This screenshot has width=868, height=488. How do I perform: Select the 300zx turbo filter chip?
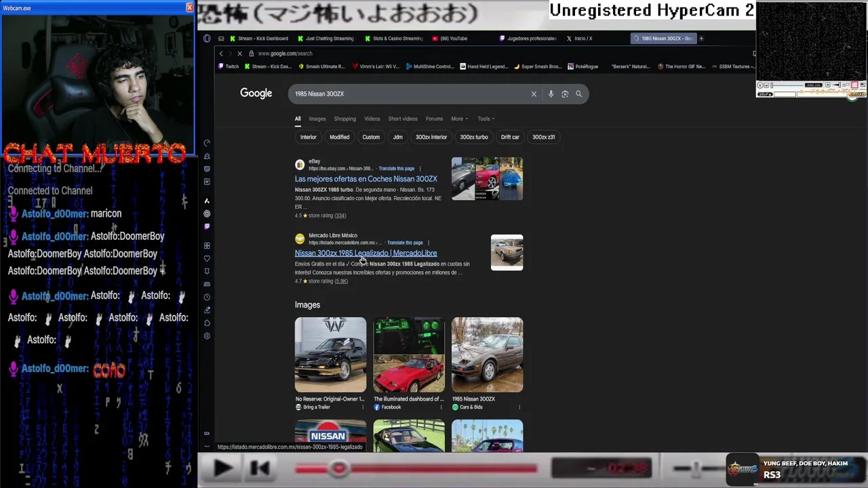(474, 137)
